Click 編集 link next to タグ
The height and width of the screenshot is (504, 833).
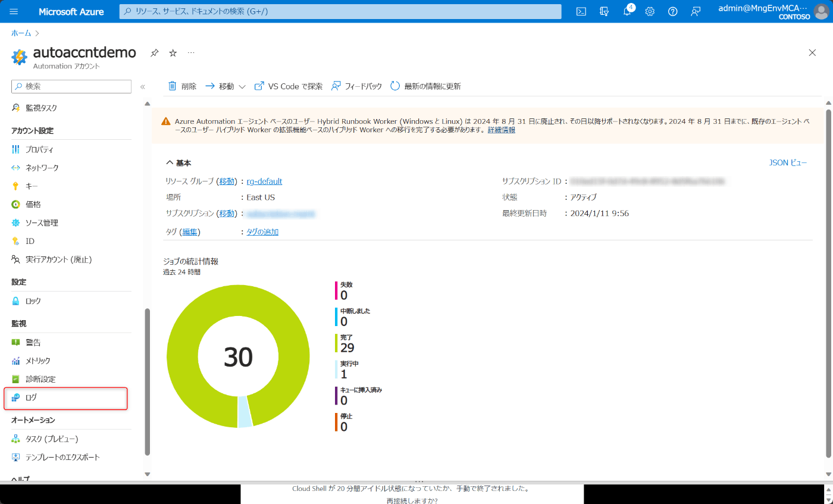pyautogui.click(x=190, y=232)
